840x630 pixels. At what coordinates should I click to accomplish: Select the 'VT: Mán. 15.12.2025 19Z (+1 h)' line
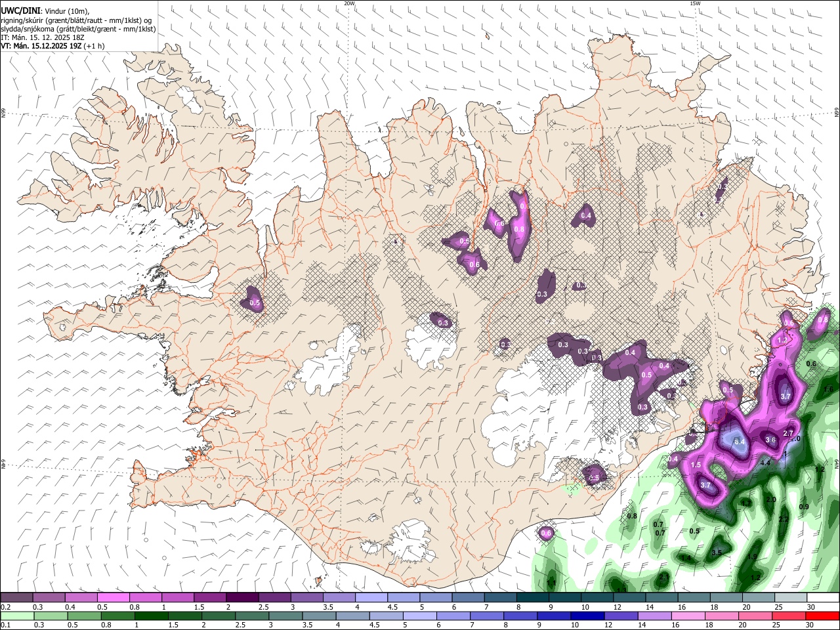(52, 46)
